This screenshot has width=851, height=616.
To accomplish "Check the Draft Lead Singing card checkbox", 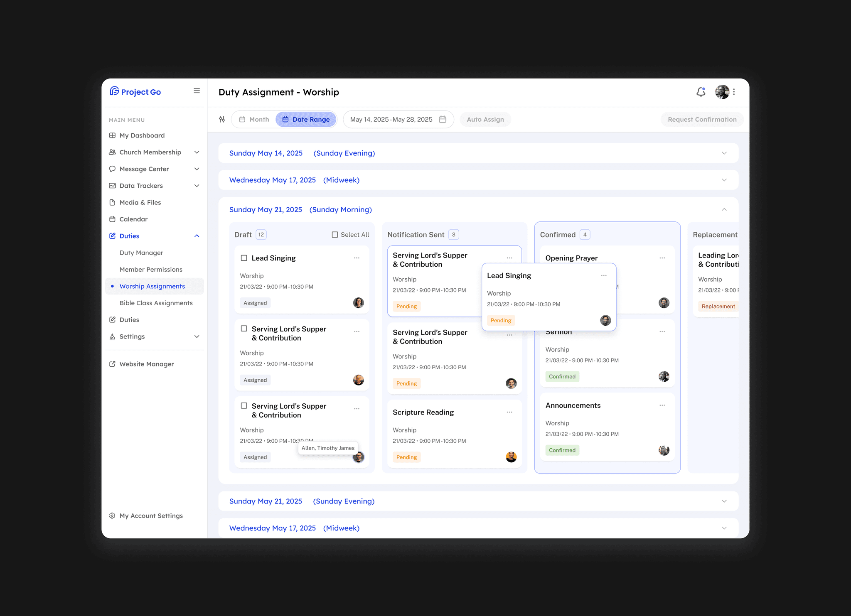I will (x=244, y=258).
